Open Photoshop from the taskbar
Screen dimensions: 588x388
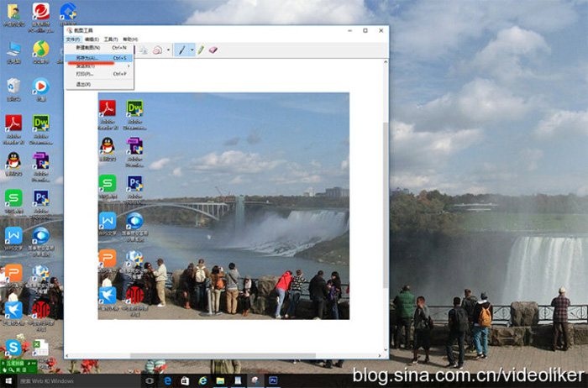273,380
